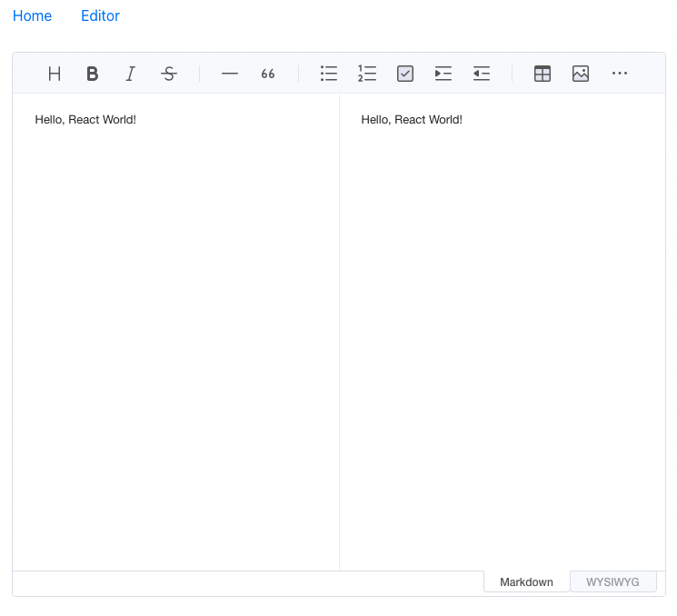This screenshot has height=616, width=677.
Task: Open the Headings toolbar button
Action: pyautogui.click(x=55, y=74)
